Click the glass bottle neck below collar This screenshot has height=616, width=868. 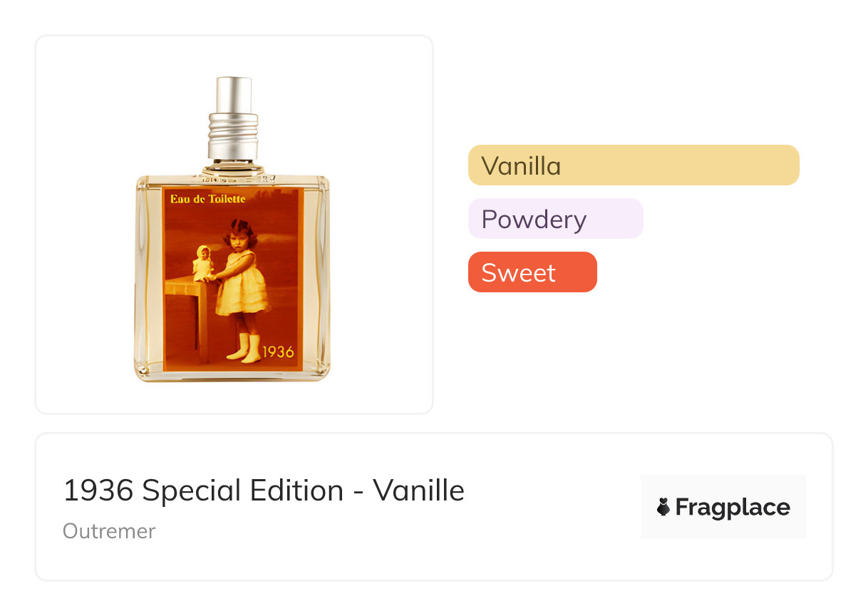(233, 167)
